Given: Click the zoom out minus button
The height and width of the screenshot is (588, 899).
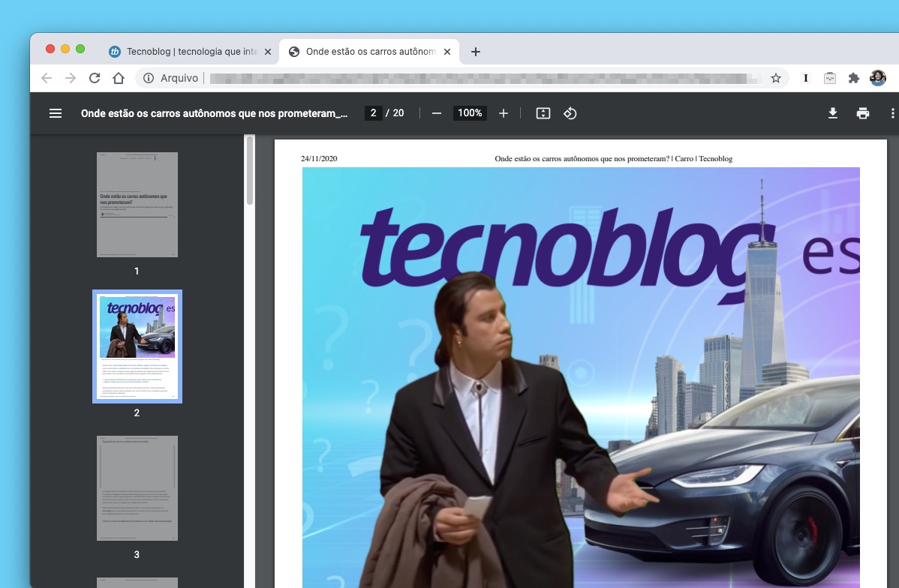Looking at the screenshot, I should click(436, 113).
